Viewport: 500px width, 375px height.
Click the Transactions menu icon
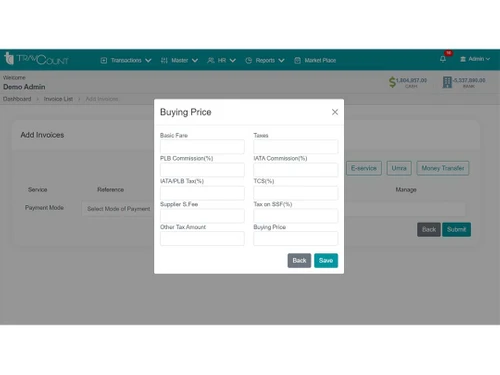104,60
